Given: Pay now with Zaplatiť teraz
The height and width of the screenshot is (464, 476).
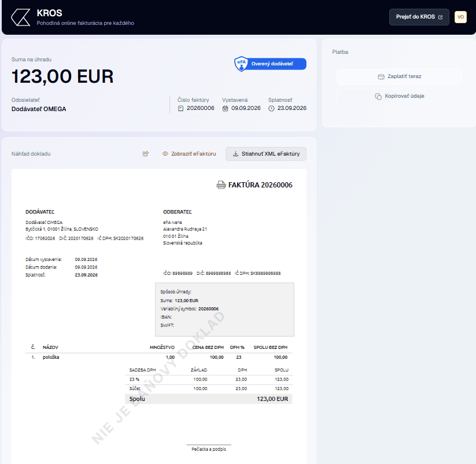Looking at the screenshot, I should pos(399,76).
